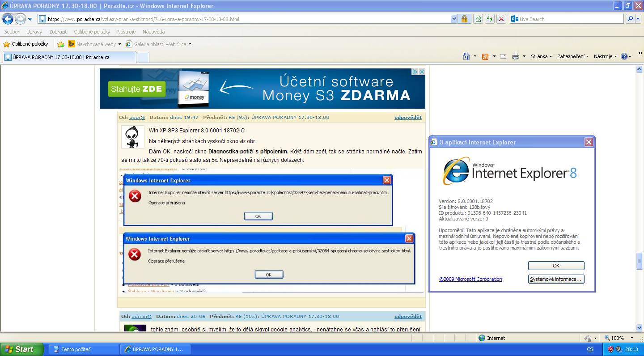Viewport: 644px width, 356px height.
Task: Expand the address bar history dropdown
Action: click(x=454, y=19)
